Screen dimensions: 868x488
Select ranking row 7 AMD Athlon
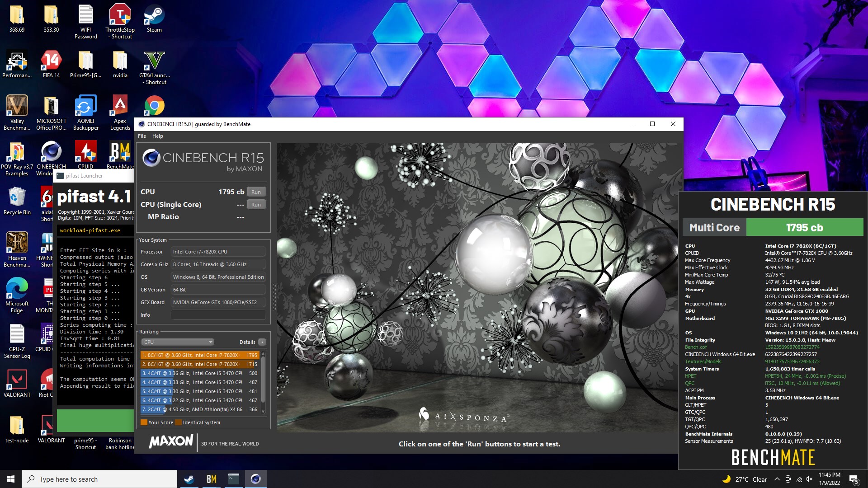click(200, 409)
